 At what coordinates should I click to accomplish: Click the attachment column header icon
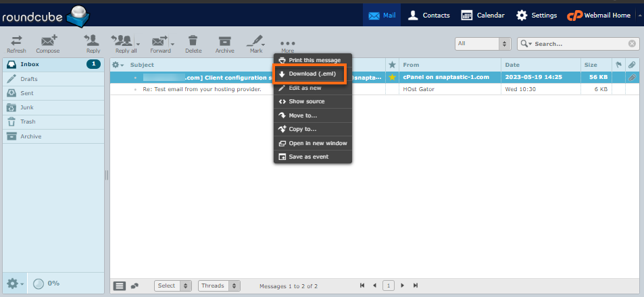tap(632, 65)
